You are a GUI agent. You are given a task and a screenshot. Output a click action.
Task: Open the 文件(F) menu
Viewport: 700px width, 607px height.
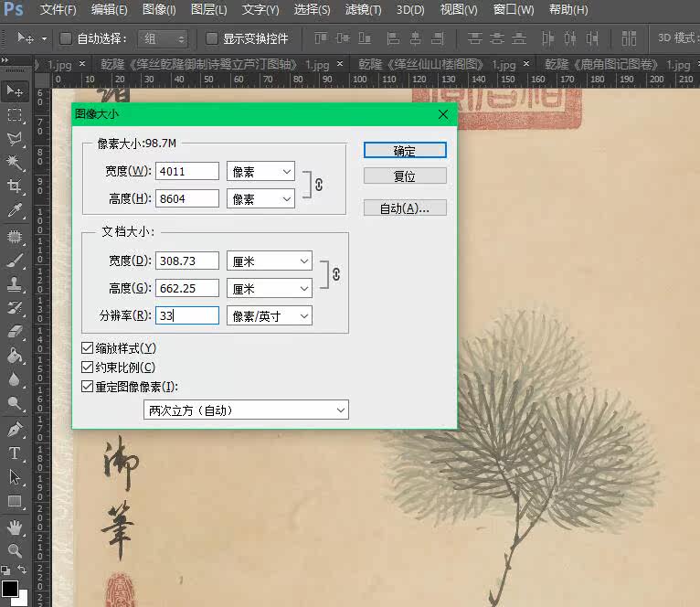click(x=58, y=9)
